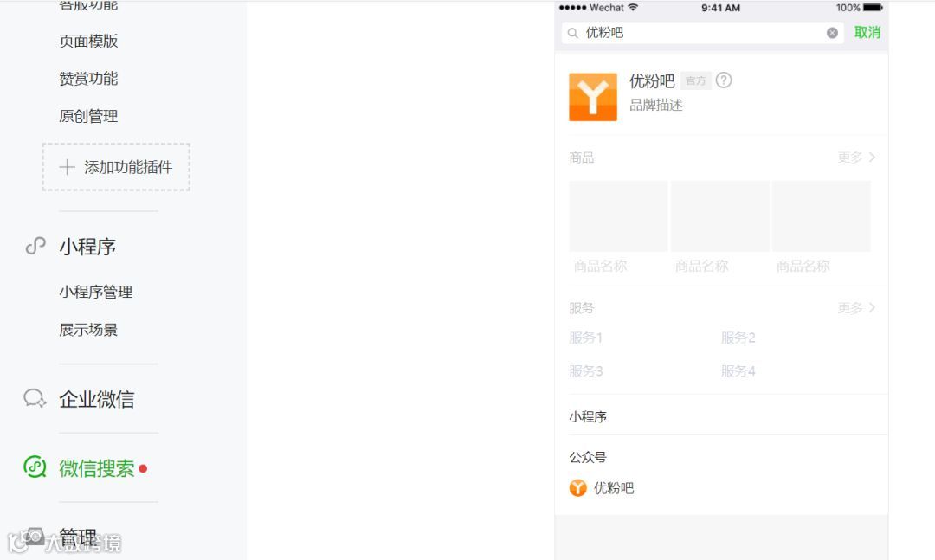Click the 服务2 entry
Image resolution: width=935 pixels, height=560 pixels.
coord(738,338)
